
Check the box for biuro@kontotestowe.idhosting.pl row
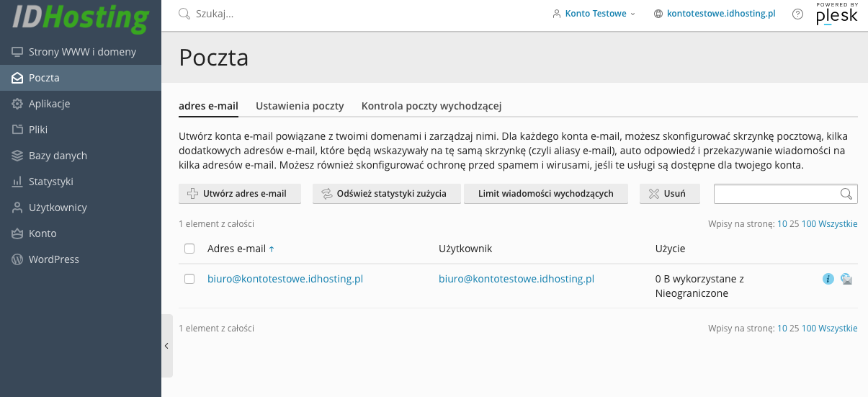click(x=189, y=279)
